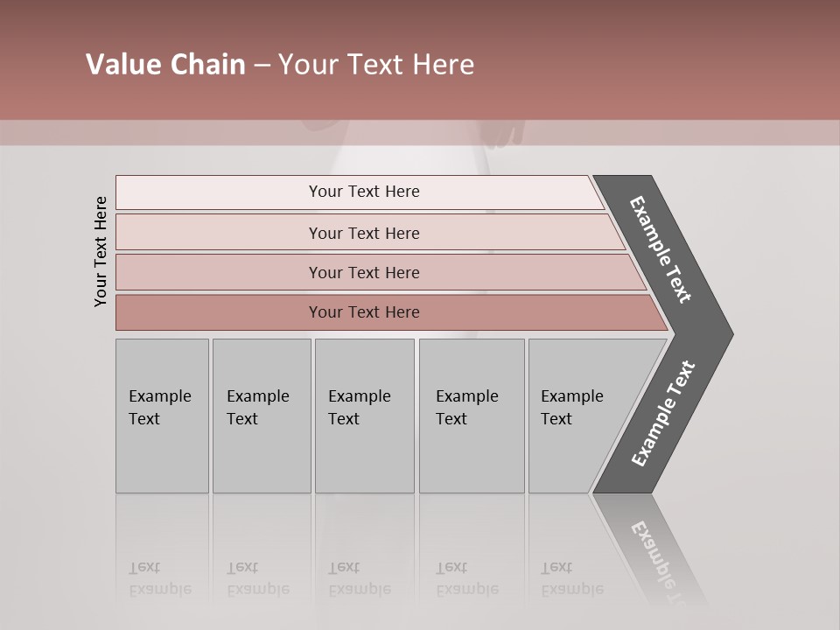
Task: Click the vertical rotated "Your Text Here" label
Action: [101, 251]
